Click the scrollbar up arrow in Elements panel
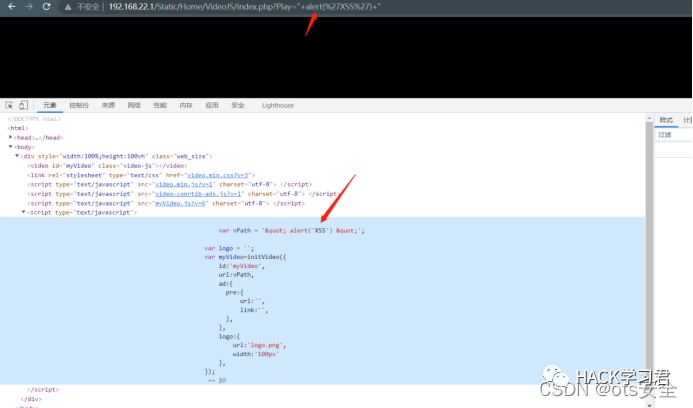The height and width of the screenshot is (408, 693). (649, 118)
